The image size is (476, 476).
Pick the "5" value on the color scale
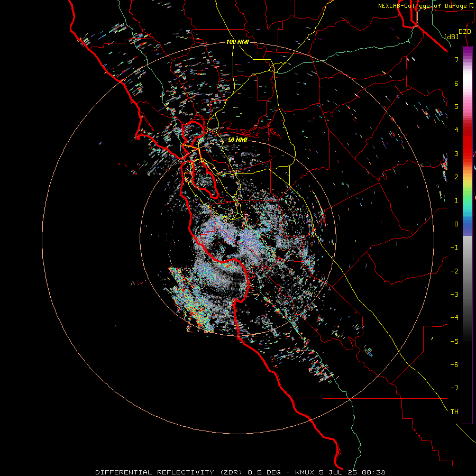coord(456,106)
